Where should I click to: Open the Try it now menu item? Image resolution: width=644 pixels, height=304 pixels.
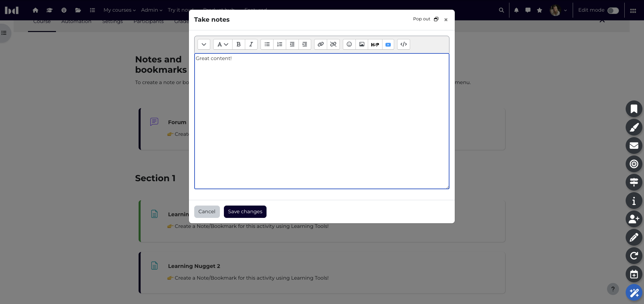click(180, 10)
